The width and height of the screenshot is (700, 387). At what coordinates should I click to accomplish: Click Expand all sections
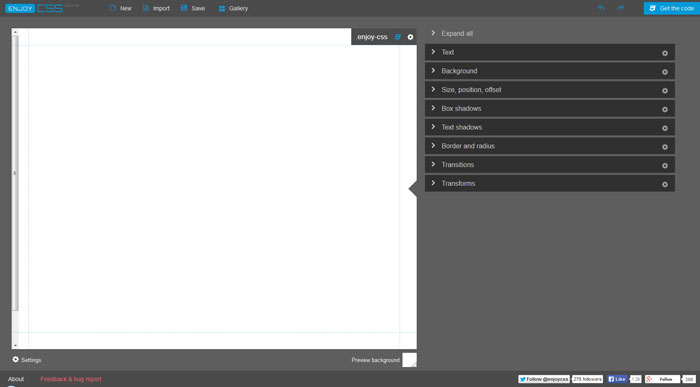click(x=452, y=33)
